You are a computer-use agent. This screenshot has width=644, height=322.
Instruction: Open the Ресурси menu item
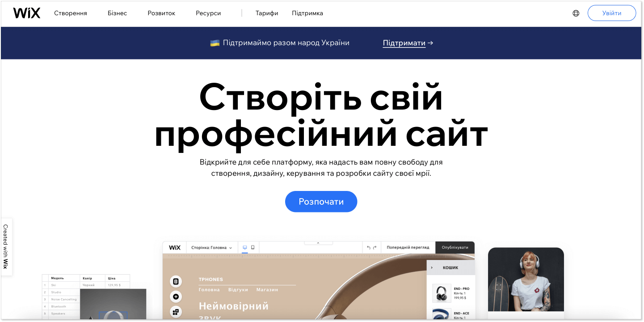click(x=208, y=13)
